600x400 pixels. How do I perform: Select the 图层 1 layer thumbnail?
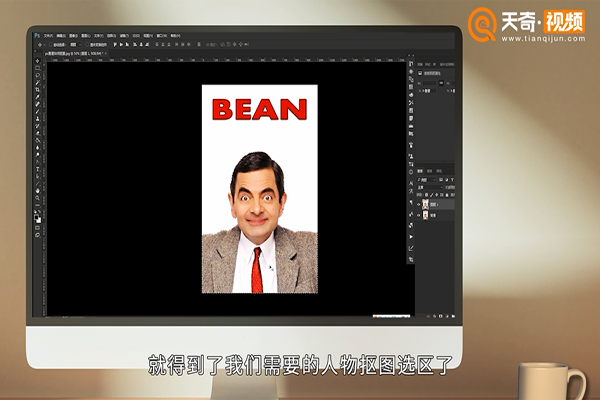425,204
